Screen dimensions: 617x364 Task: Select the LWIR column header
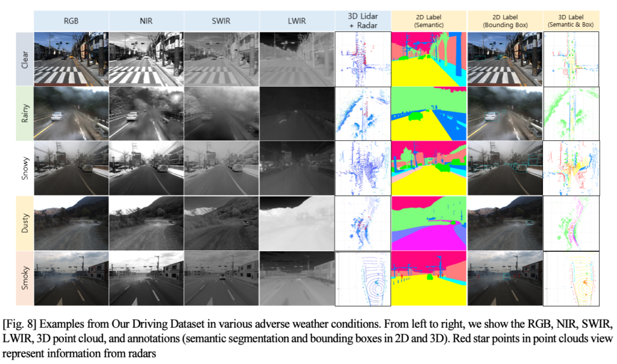pyautogui.click(x=296, y=20)
